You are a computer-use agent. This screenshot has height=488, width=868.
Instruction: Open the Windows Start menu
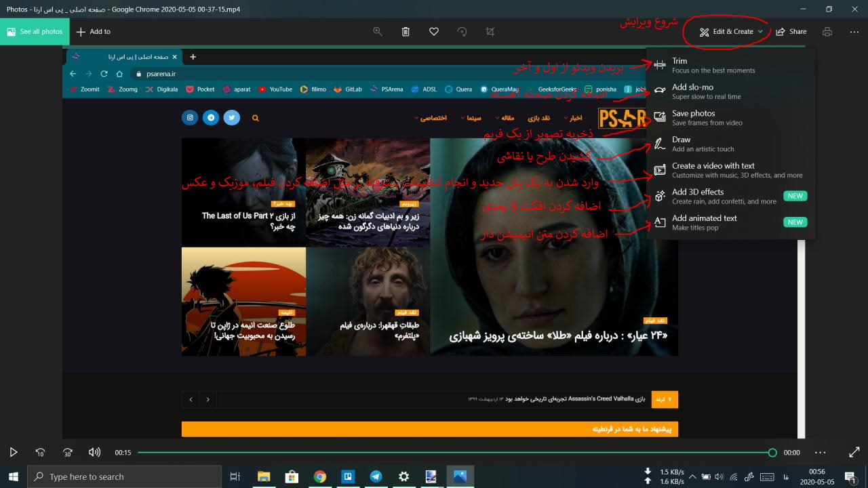[14, 476]
